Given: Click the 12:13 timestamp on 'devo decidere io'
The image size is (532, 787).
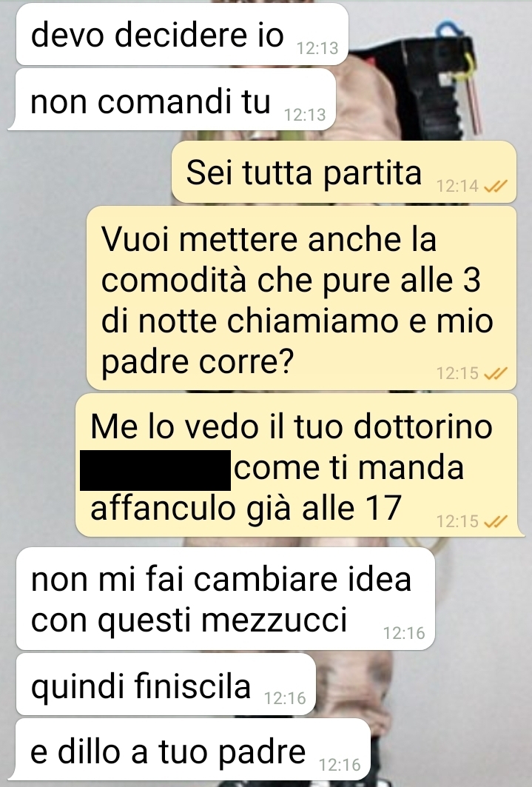Looking at the screenshot, I should (x=317, y=48).
